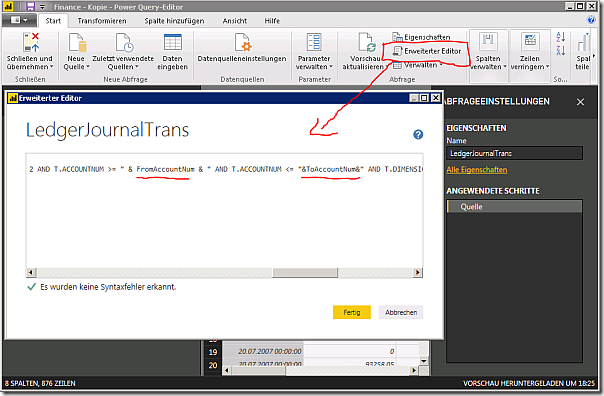Expand the Zuletzt verwendete Quellen dropdown
This screenshot has height=396, width=604.
point(136,67)
